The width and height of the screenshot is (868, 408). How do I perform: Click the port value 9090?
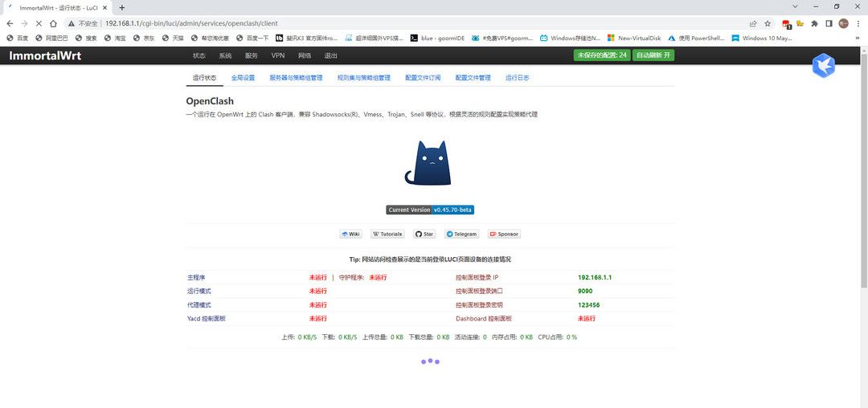click(x=585, y=292)
